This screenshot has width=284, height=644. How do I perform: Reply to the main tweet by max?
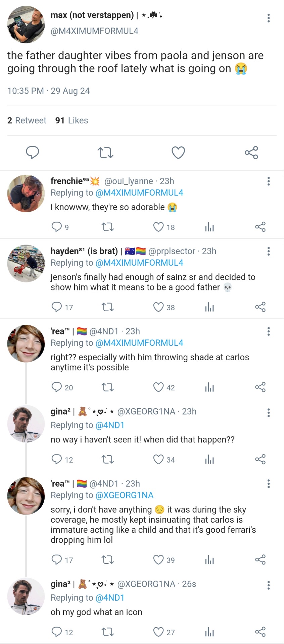point(33,153)
